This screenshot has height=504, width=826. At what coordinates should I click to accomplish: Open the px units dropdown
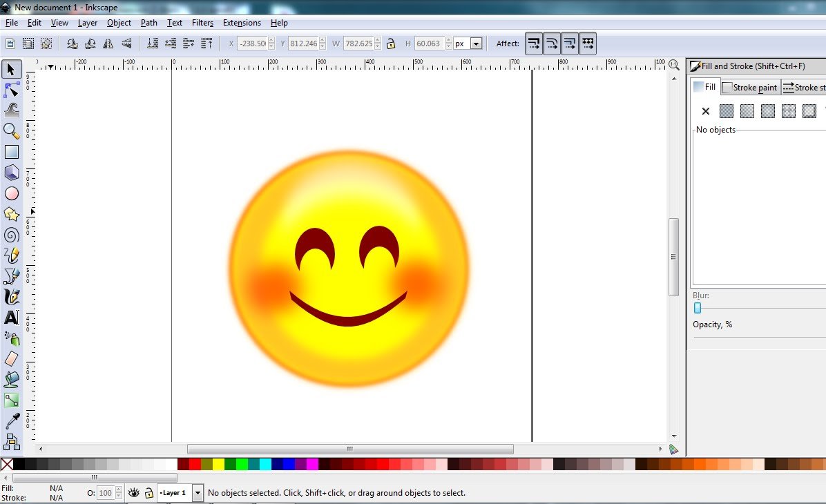[476, 43]
